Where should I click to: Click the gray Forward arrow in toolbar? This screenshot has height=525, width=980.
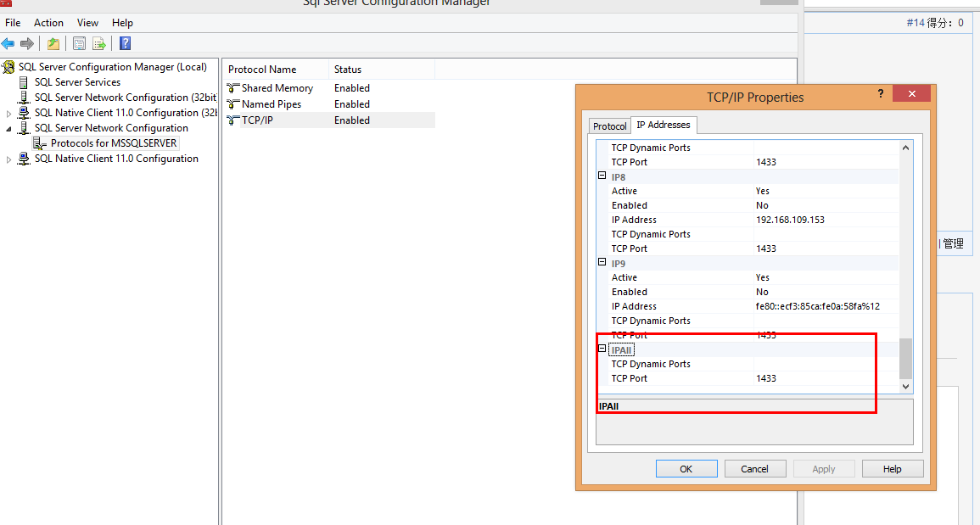pyautogui.click(x=27, y=44)
